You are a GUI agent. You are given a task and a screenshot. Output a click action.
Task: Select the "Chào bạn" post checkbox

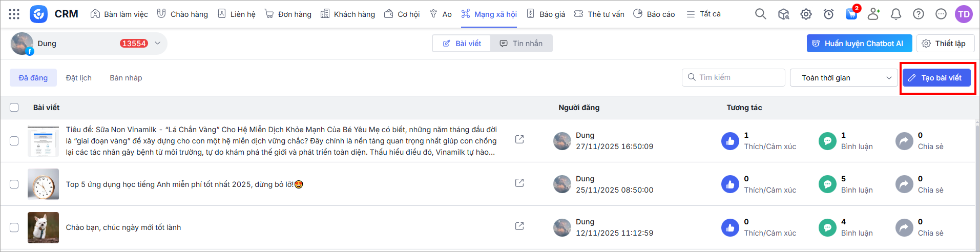point(14,227)
